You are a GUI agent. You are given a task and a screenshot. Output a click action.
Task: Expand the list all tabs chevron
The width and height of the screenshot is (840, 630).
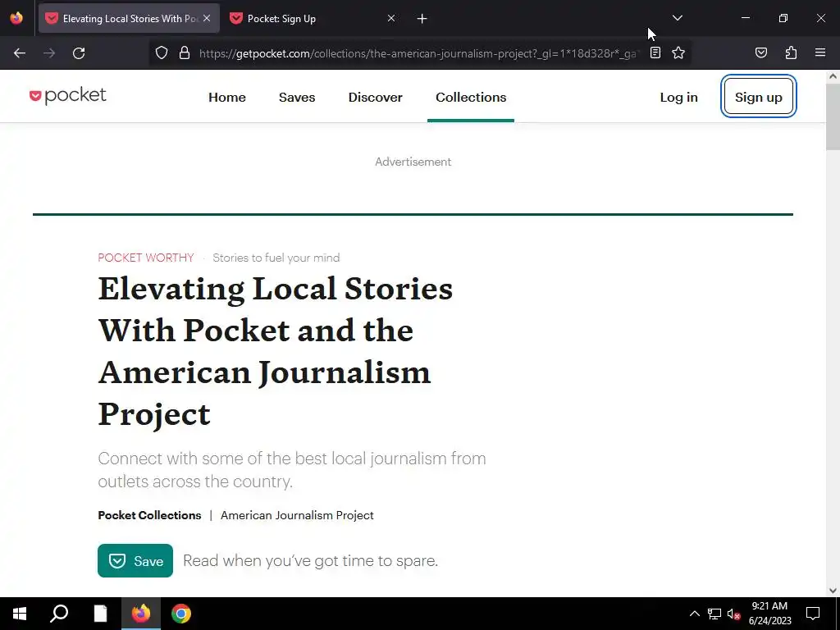(x=678, y=18)
